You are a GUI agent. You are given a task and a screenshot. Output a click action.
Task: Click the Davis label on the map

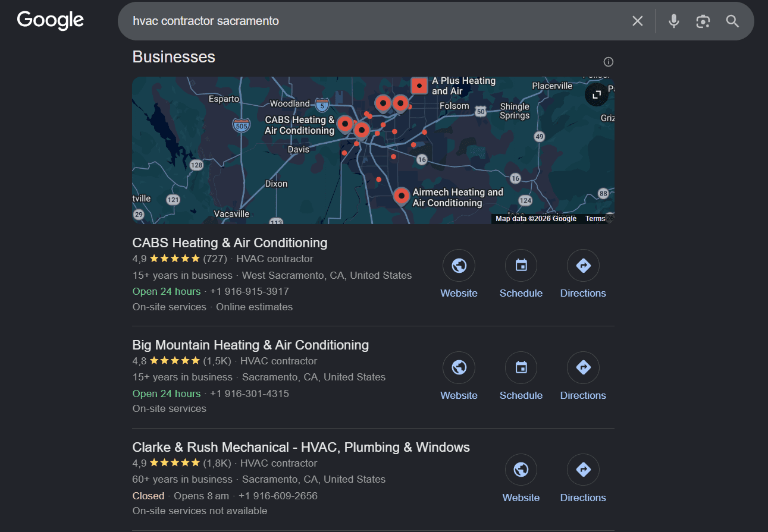[x=299, y=149]
